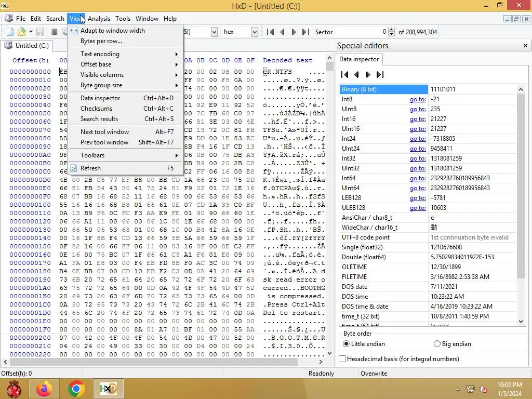The height and width of the screenshot is (399, 532).
Task: Go to last sector in toolbar
Action: pyautogui.click(x=305, y=32)
